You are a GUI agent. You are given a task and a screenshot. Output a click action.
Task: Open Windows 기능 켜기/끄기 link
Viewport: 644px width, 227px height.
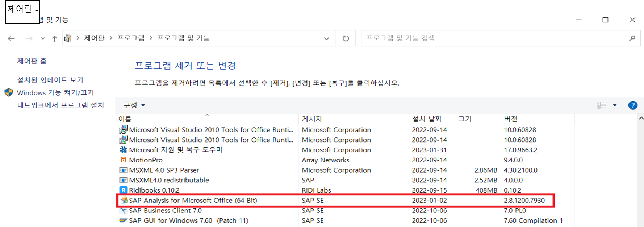coord(55,92)
